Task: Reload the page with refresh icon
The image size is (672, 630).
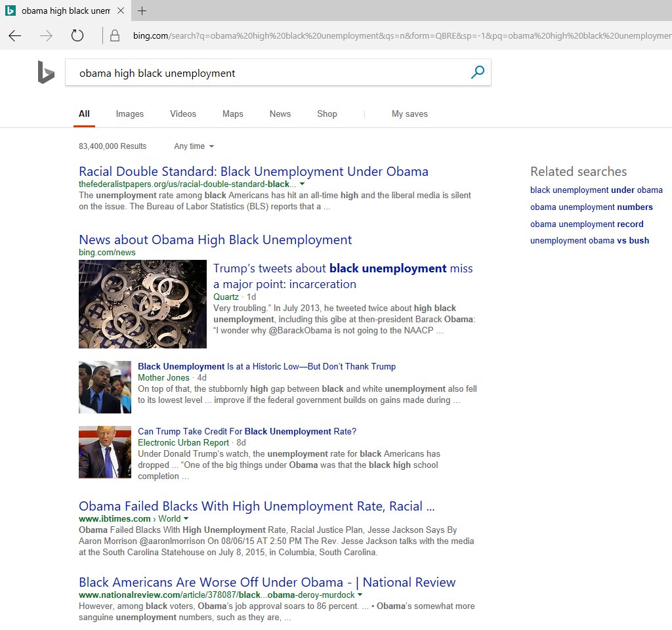Action: click(x=77, y=35)
